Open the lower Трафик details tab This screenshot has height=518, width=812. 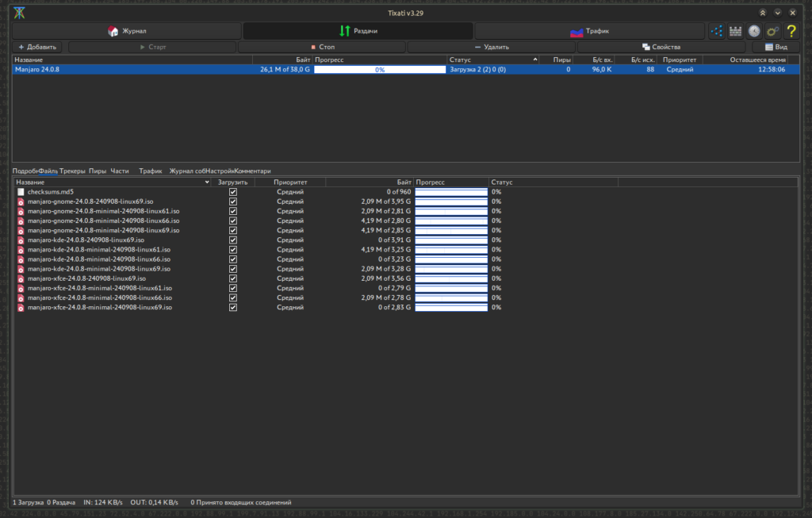[150, 171]
